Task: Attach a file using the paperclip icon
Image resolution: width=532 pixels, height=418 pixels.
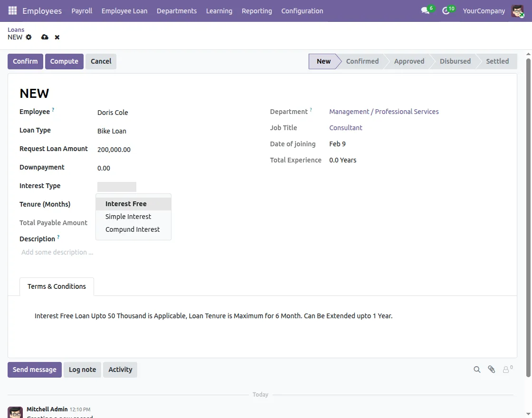Action: click(491, 369)
